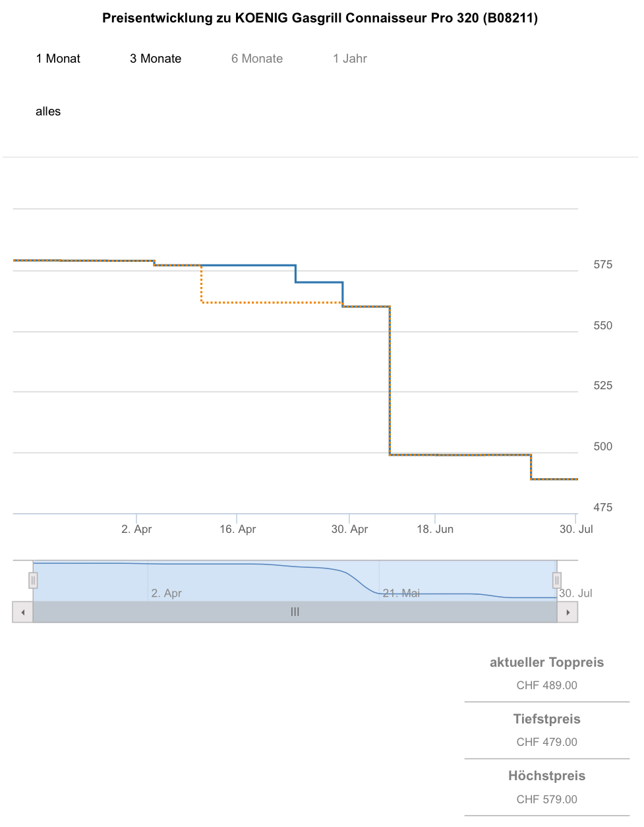Click the 2. Apr label in navigator
This screenshot has height=827, width=644.
(166, 593)
